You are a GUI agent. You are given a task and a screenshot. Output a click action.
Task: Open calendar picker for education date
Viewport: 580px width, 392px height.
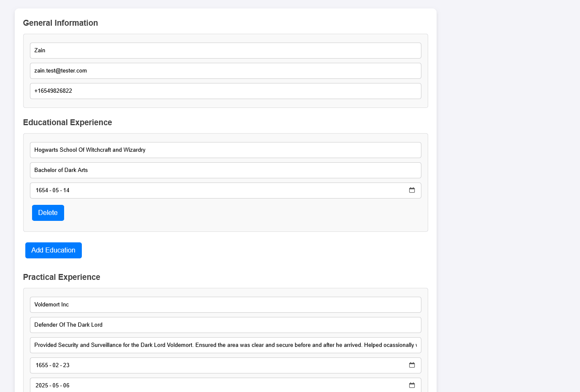(x=412, y=191)
